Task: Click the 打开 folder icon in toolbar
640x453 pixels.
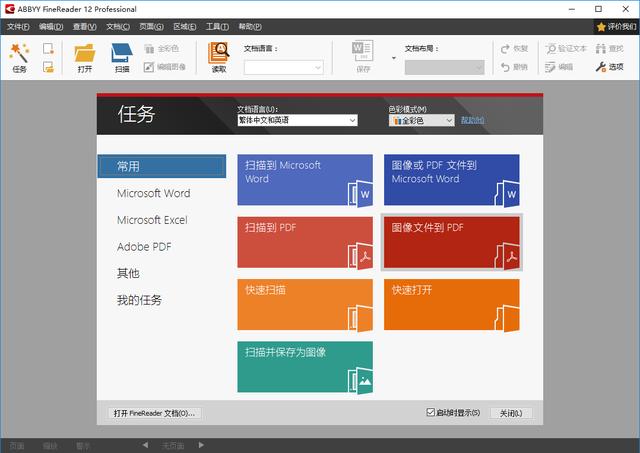Action: click(85, 55)
